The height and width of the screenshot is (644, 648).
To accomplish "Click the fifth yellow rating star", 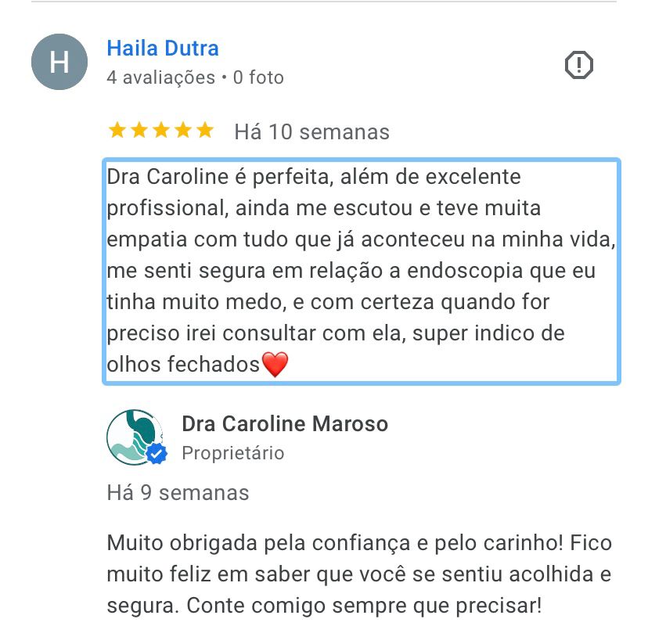I will click(204, 130).
